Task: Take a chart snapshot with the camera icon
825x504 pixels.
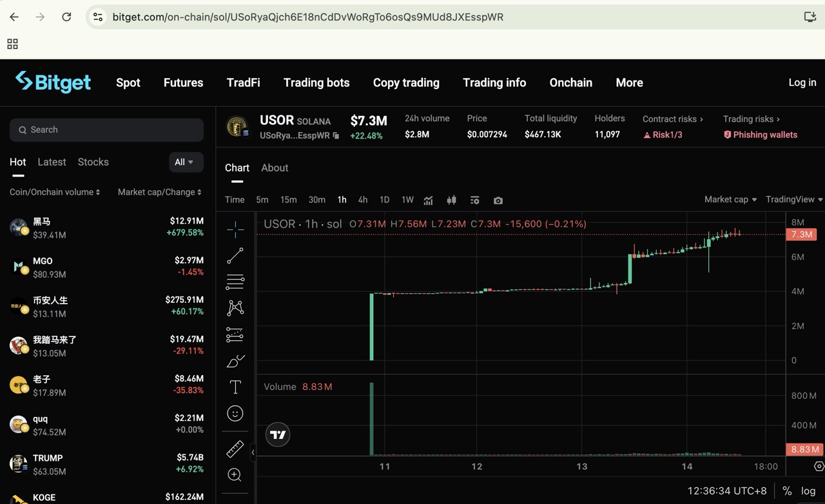Action: [498, 200]
